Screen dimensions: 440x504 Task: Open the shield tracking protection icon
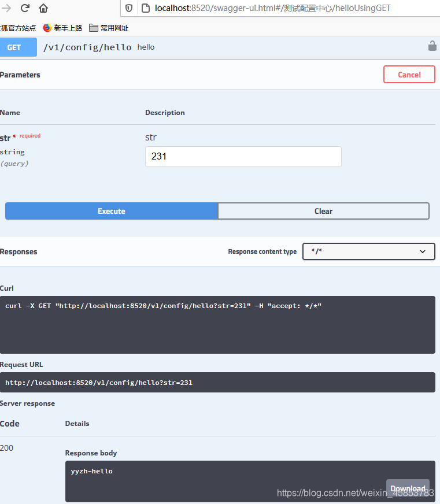(129, 8)
